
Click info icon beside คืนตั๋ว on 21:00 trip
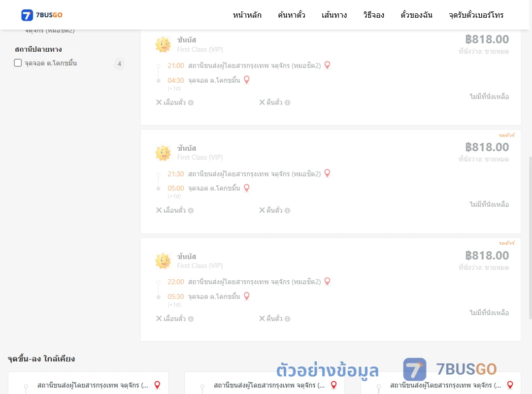click(x=287, y=102)
